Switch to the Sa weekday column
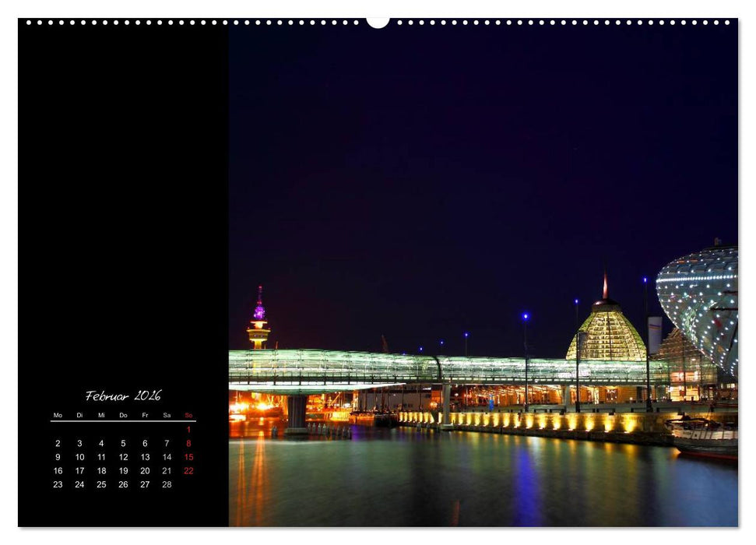The height and width of the screenshot is (545, 756). point(166,415)
